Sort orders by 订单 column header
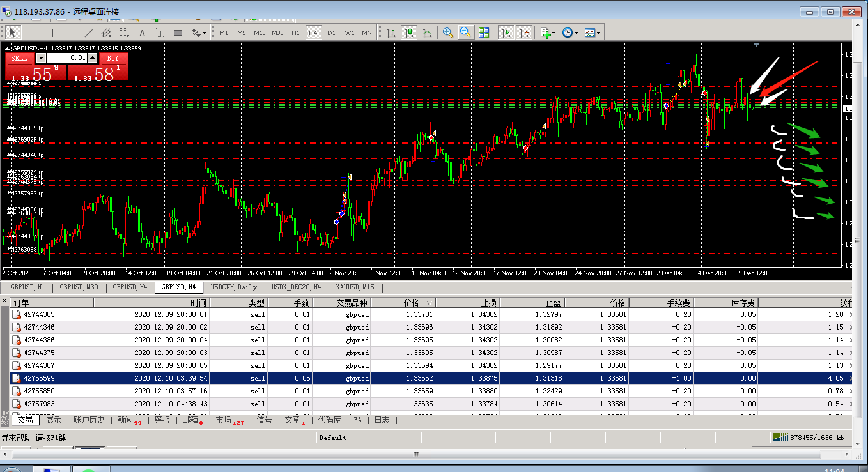Image resolution: width=868 pixels, height=472 pixels. click(x=52, y=303)
